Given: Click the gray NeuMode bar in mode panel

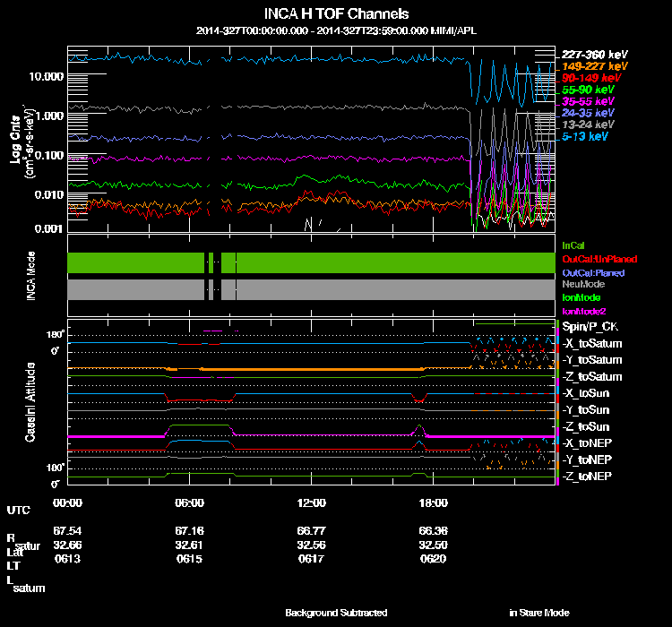Looking at the screenshot, I should point(134,289).
